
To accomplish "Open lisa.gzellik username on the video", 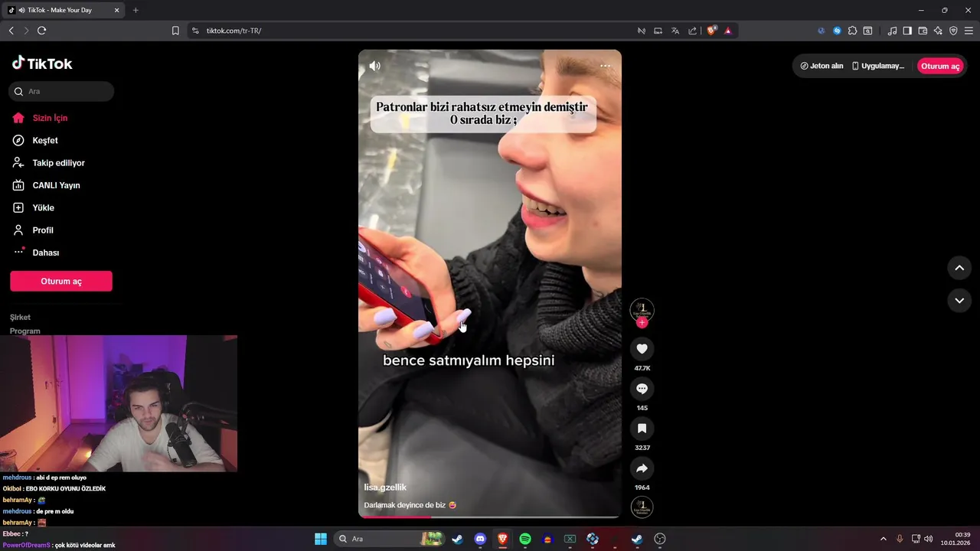I will coord(385,487).
